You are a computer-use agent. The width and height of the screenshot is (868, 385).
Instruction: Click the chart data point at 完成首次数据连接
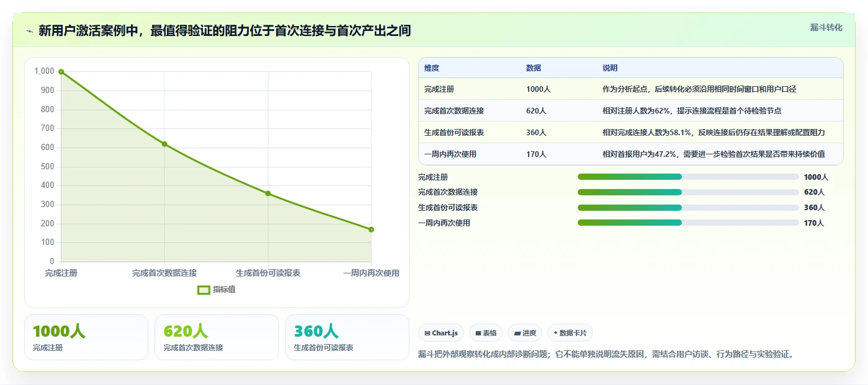tap(164, 144)
